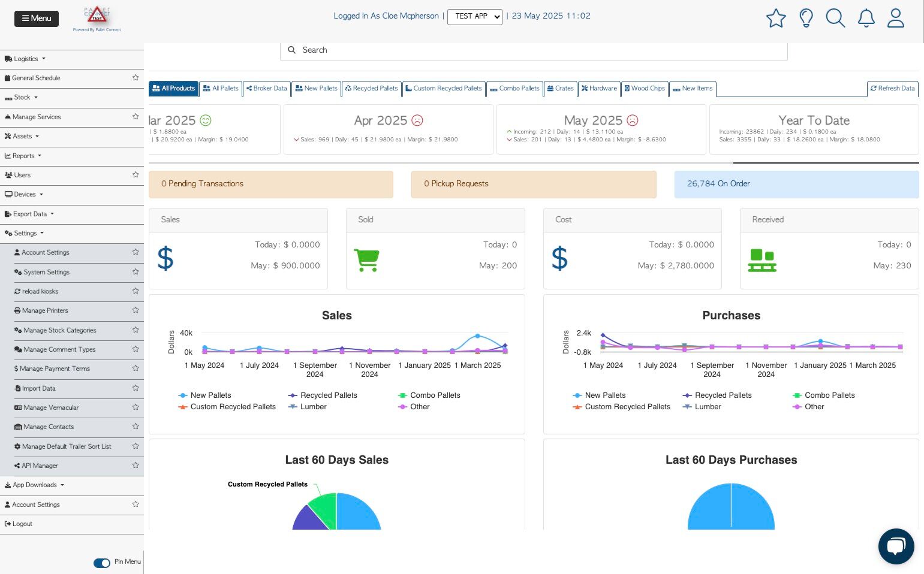Star the Manage Services menu item
Screen dimensions: 924x574
pos(136,117)
